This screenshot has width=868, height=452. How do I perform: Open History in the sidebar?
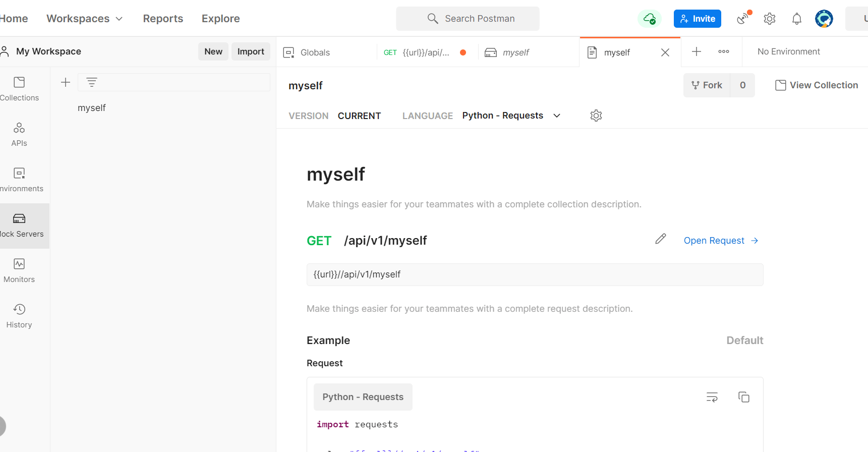(x=19, y=316)
